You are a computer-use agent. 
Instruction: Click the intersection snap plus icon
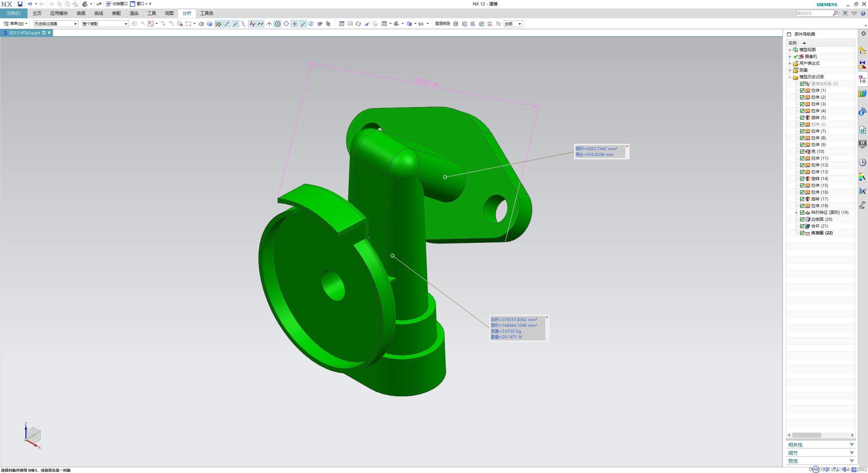(x=295, y=24)
